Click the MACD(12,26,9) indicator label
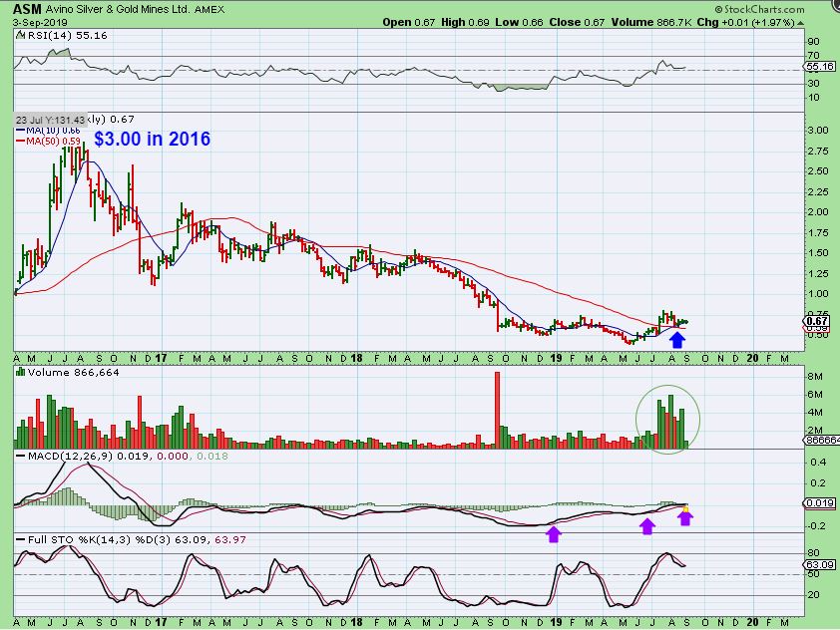 (70, 456)
